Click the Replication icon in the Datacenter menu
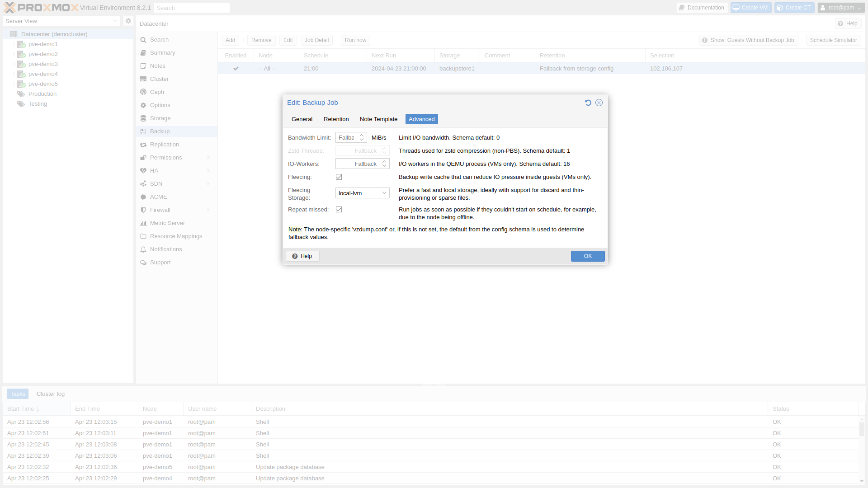Screen dimensions: 868x488 pyautogui.click(x=143, y=145)
